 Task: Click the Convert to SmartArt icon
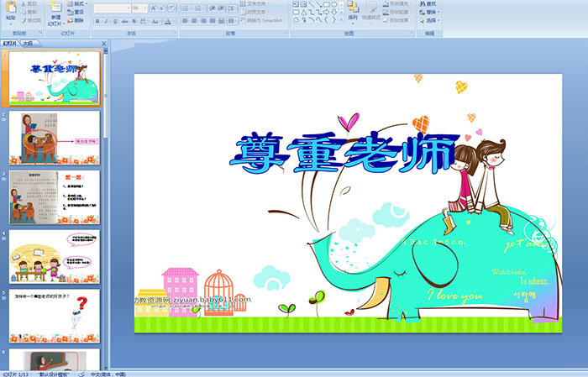pos(261,20)
